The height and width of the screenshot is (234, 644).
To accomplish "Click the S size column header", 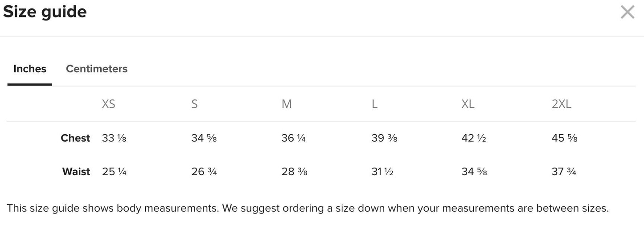I will click(194, 104).
